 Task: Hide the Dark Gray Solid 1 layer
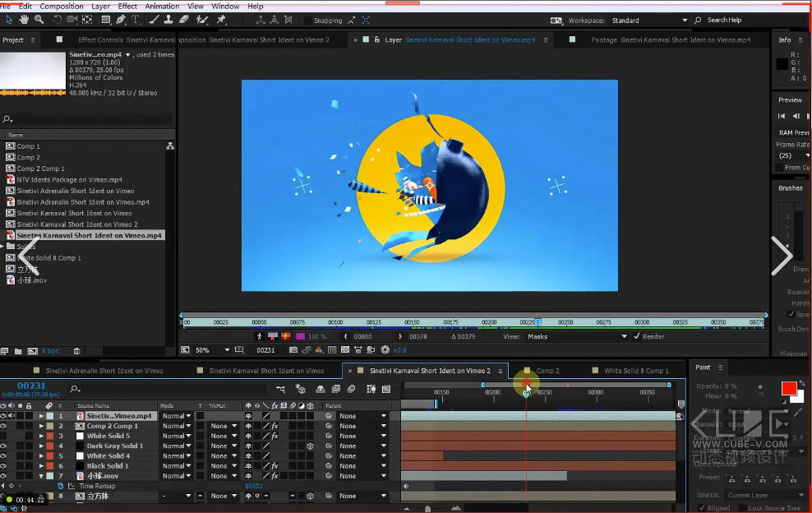pyautogui.click(x=3, y=446)
